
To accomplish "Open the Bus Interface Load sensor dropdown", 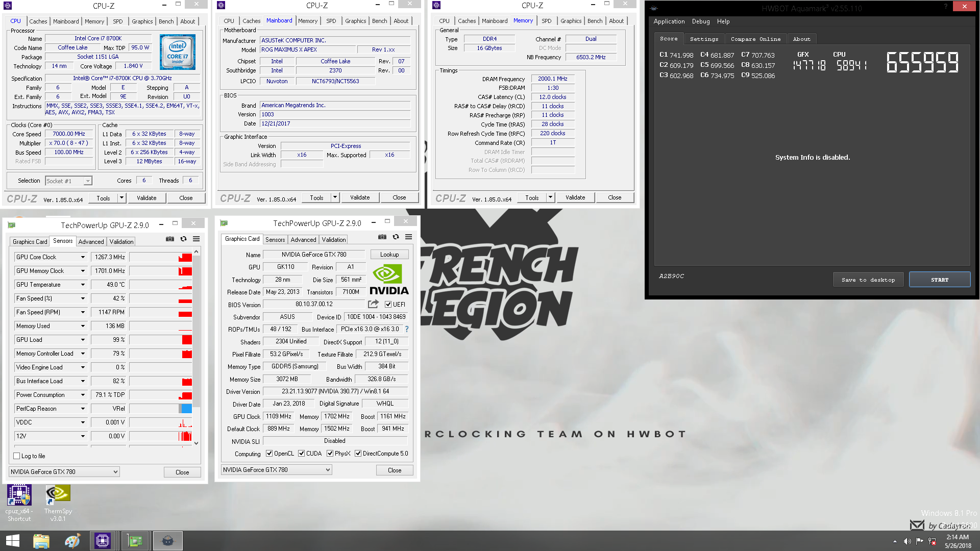I will tap(83, 381).
